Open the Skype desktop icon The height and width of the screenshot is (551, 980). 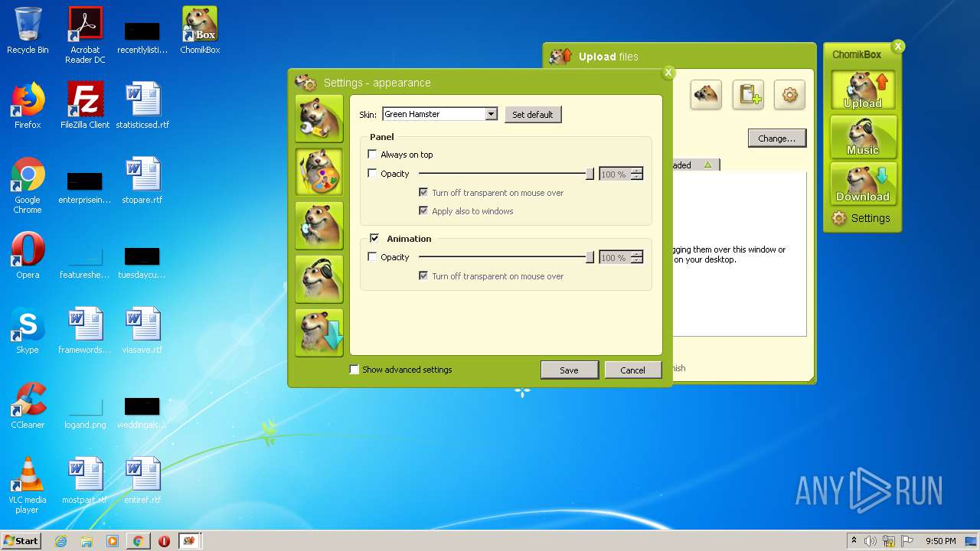click(x=28, y=331)
